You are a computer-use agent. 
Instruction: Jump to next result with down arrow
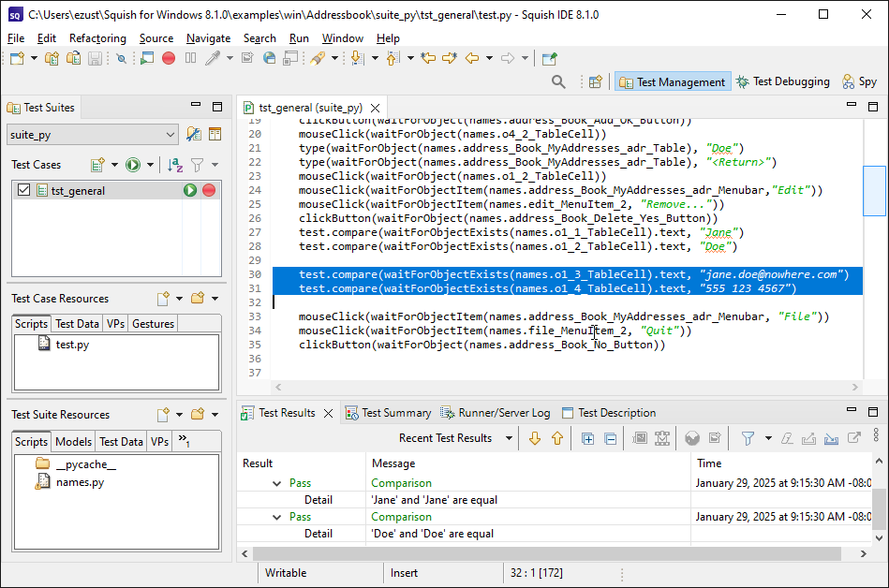tap(535, 438)
